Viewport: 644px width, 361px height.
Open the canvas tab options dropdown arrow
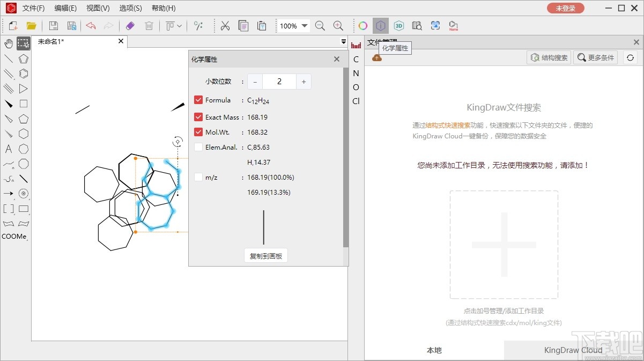(343, 41)
